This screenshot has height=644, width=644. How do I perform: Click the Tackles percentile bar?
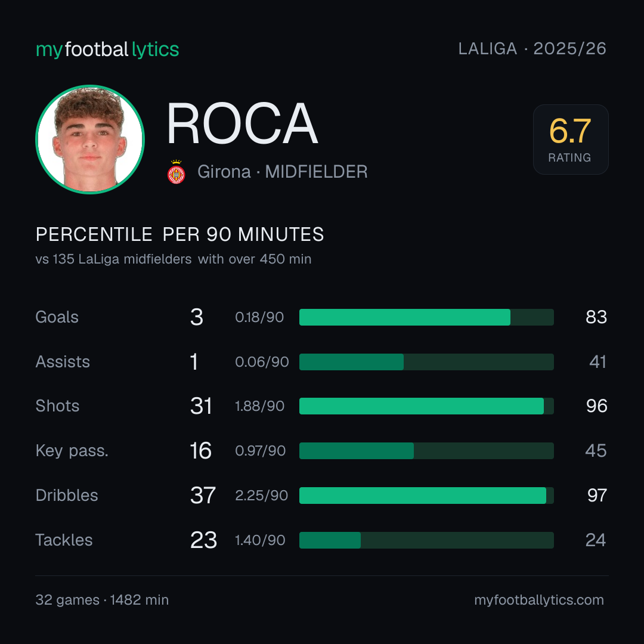(426, 540)
